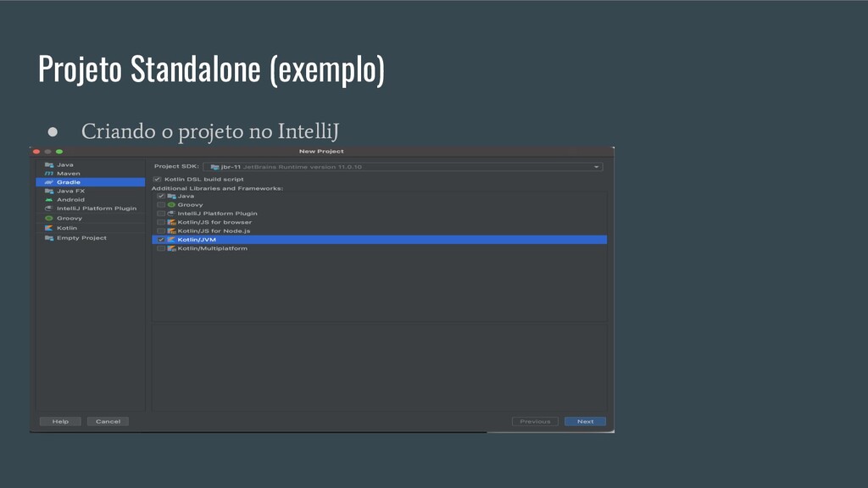
Task: Select the Java FX project icon
Action: pos(49,191)
